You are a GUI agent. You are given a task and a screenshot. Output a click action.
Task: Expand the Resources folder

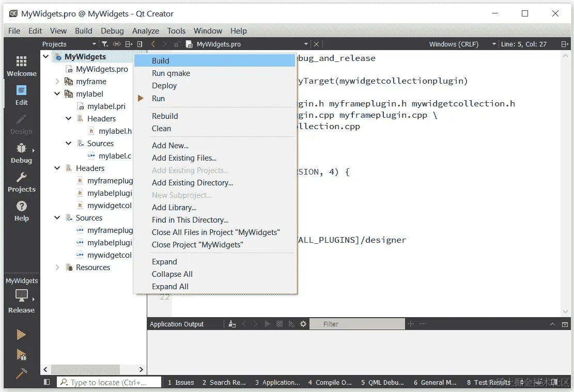click(x=57, y=267)
